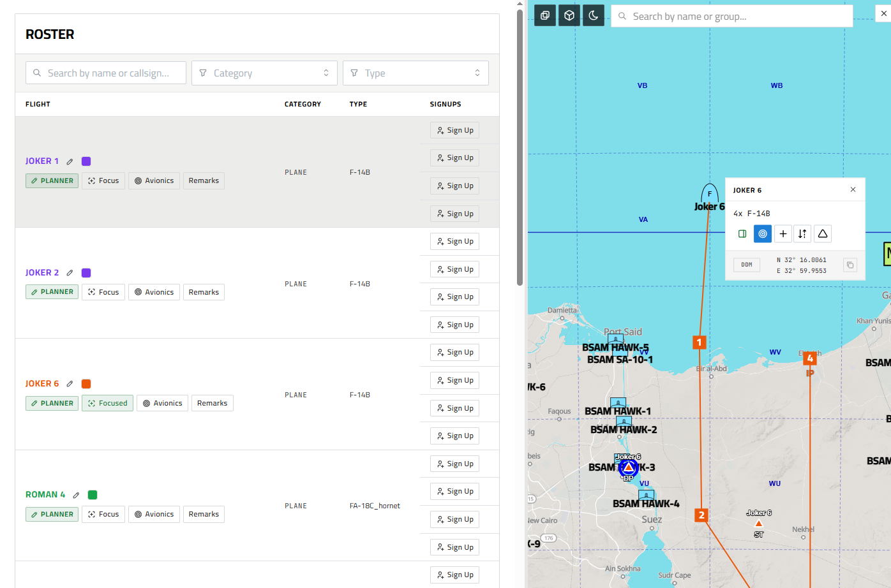Open Remarks for ROMAN 4
Viewport: 891px width, 588px height.
[x=204, y=514]
